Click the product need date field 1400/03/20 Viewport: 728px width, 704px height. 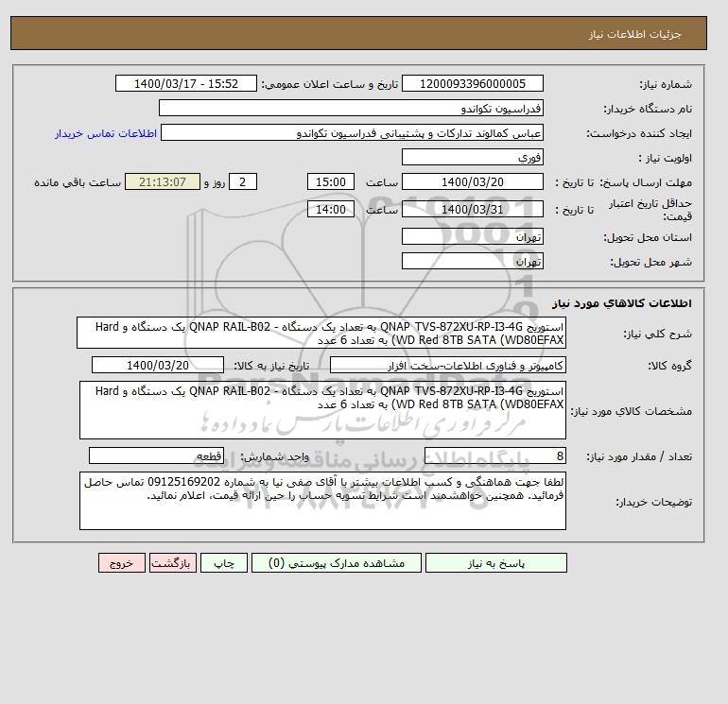(x=158, y=365)
